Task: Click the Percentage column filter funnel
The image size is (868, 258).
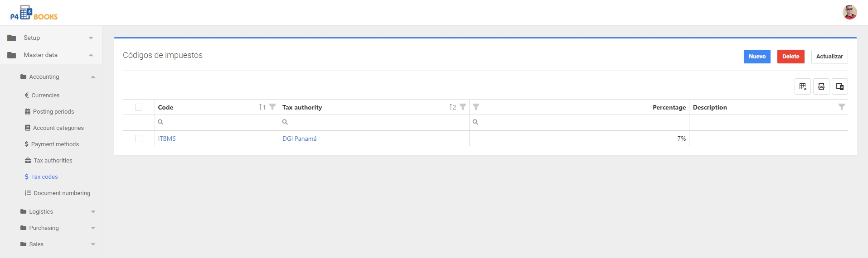Action: [476, 107]
